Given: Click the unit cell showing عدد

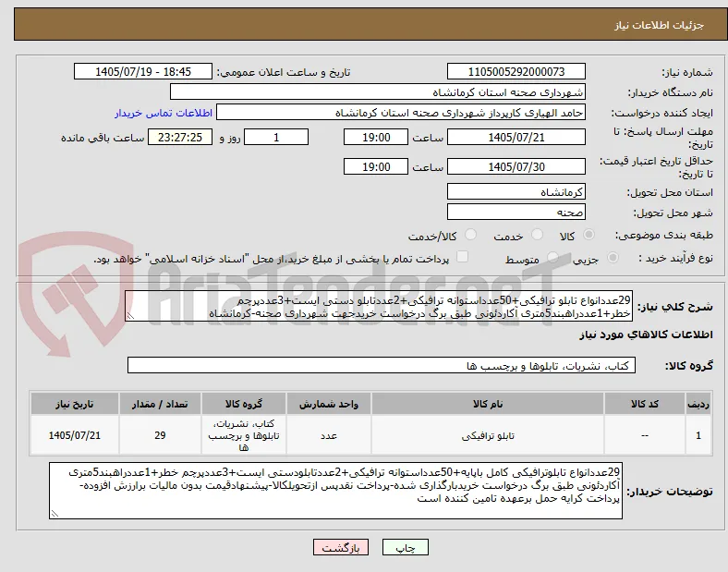Looking at the screenshot, I should click(329, 435).
